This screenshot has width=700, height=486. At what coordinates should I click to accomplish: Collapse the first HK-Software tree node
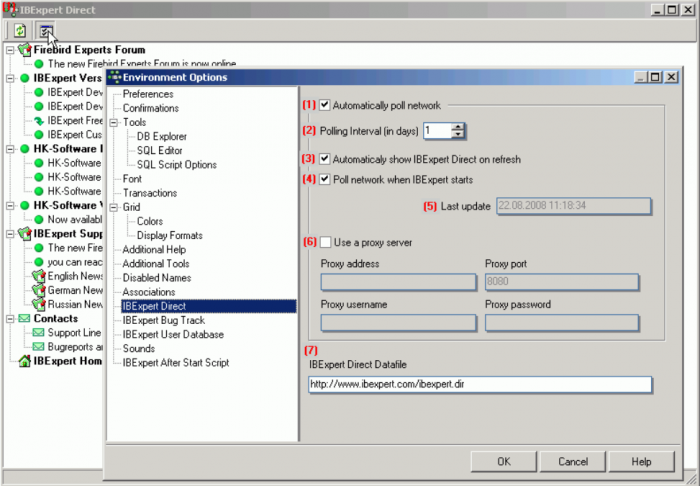tap(10, 149)
